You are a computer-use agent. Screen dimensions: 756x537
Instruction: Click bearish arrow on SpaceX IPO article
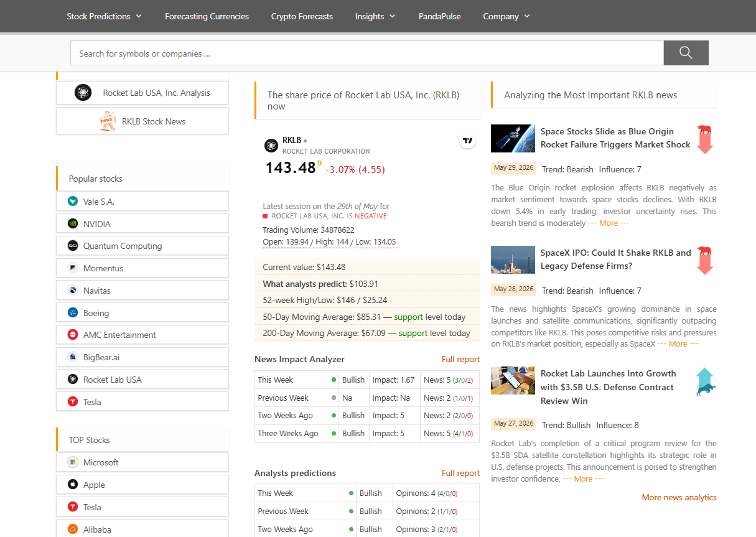click(704, 260)
